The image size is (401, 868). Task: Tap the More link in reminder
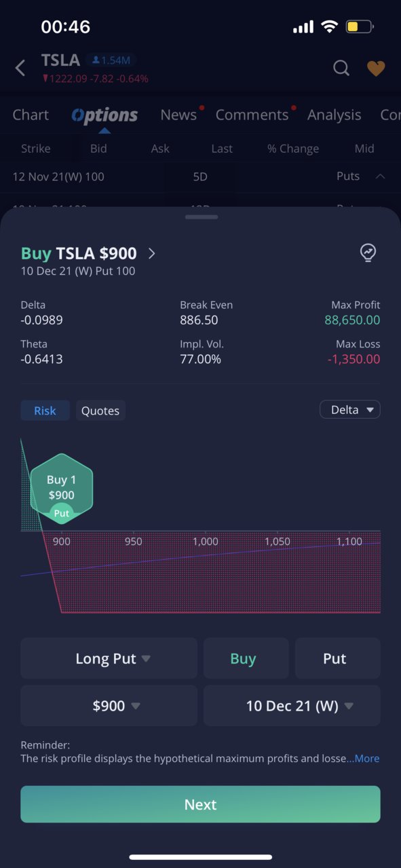pyautogui.click(x=364, y=758)
